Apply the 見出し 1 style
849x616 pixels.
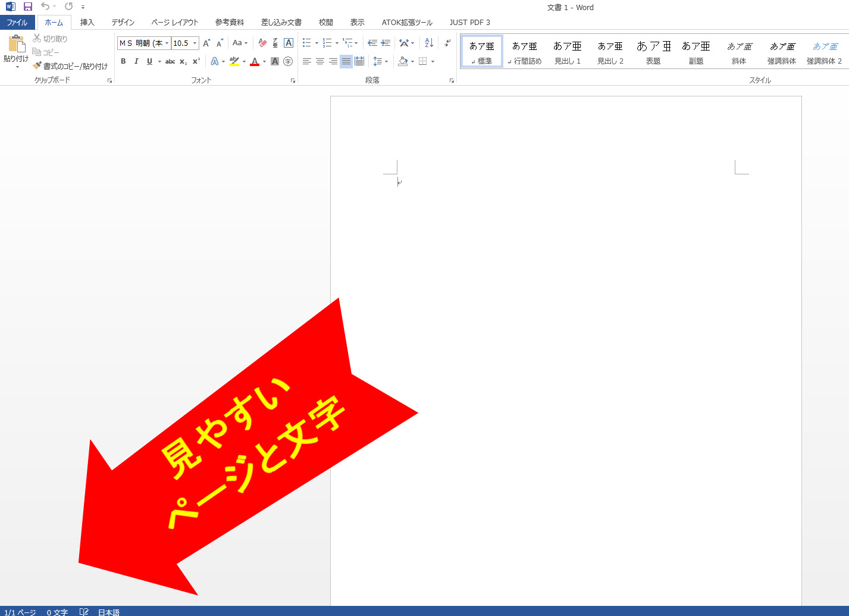click(568, 52)
